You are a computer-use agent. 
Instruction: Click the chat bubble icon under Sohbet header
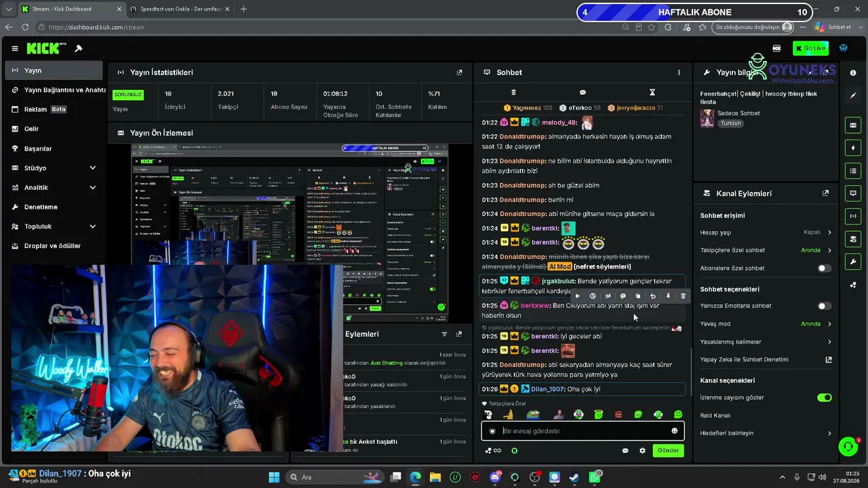click(583, 92)
